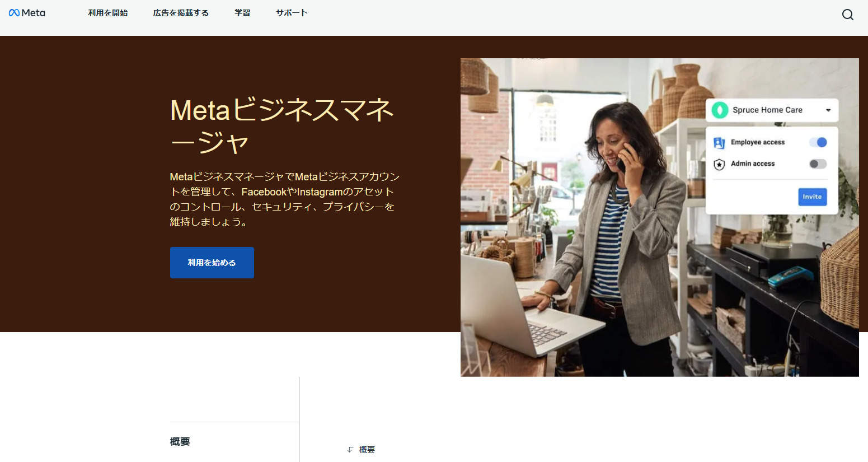Click the Spruce Home Care account name
The height and width of the screenshot is (462, 868).
(767, 110)
